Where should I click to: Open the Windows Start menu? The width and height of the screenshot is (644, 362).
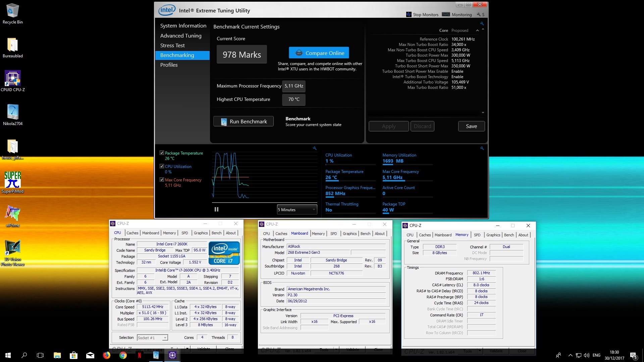tap(8, 355)
